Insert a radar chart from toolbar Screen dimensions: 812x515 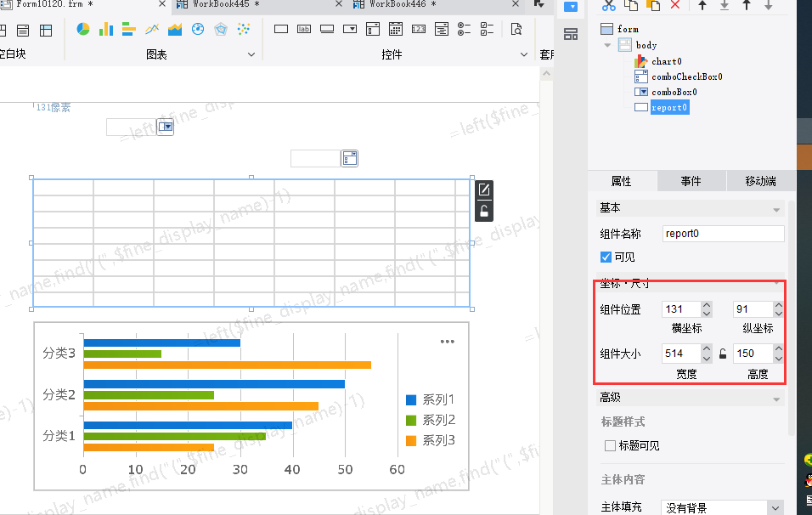tap(221, 30)
